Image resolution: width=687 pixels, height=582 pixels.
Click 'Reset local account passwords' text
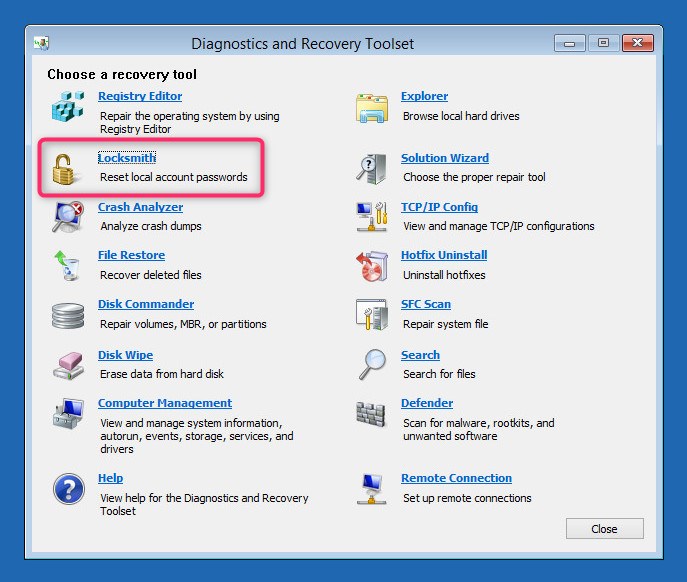[x=174, y=177]
